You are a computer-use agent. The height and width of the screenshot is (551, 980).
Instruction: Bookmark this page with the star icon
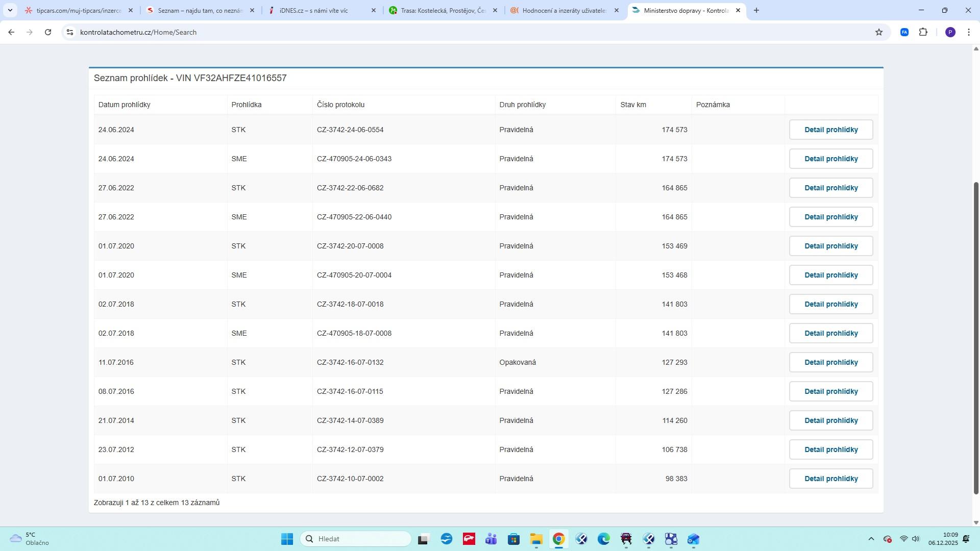click(x=878, y=32)
